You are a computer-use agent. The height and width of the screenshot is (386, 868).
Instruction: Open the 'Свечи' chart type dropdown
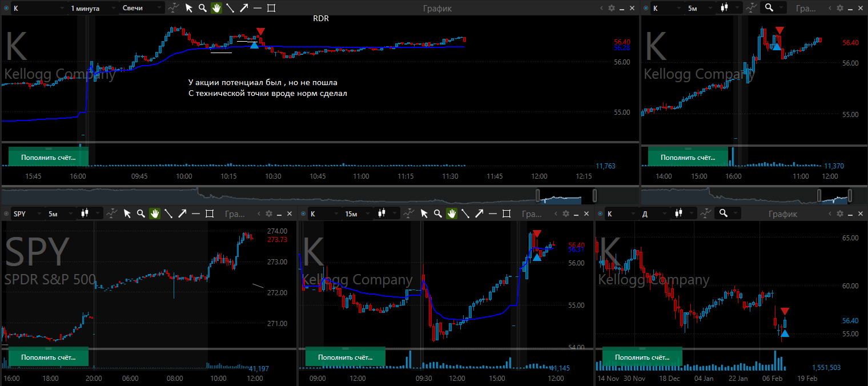click(x=142, y=8)
